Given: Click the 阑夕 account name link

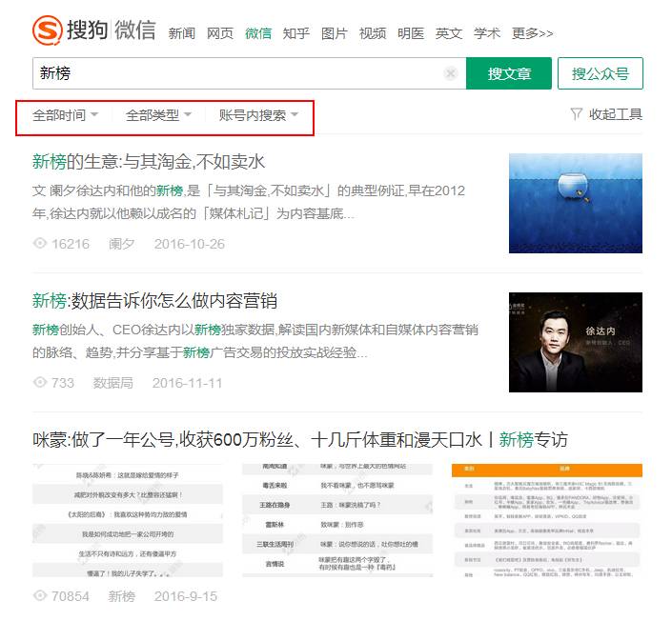Looking at the screenshot, I should [x=122, y=244].
